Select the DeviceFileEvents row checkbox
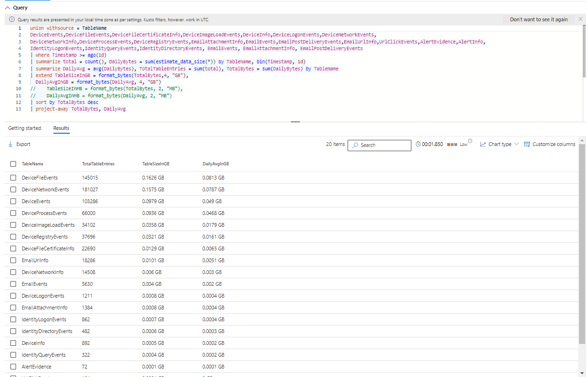This screenshot has height=377, width=588. pyautogui.click(x=13, y=178)
